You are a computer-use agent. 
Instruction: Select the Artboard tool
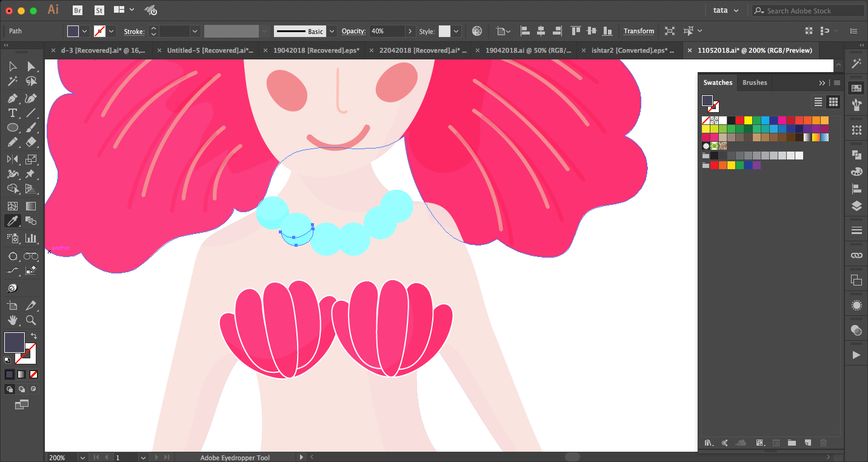tap(12, 305)
